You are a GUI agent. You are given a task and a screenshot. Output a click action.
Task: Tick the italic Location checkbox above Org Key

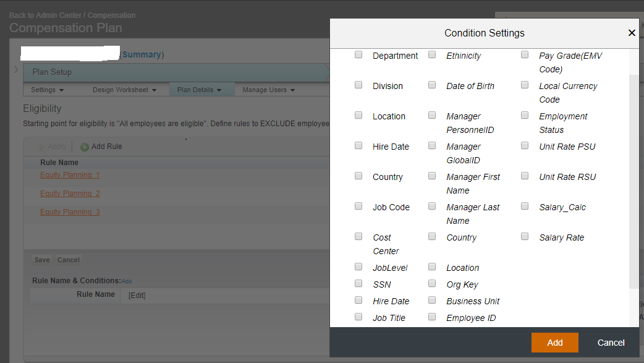[x=432, y=267]
